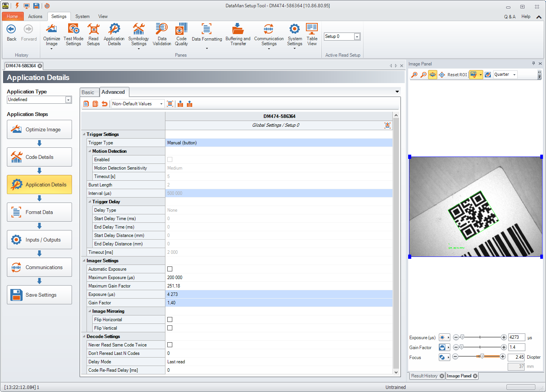Viewport: 546px width, 392px height.
Task: Check the Flip Horizontal option
Action: click(170, 320)
